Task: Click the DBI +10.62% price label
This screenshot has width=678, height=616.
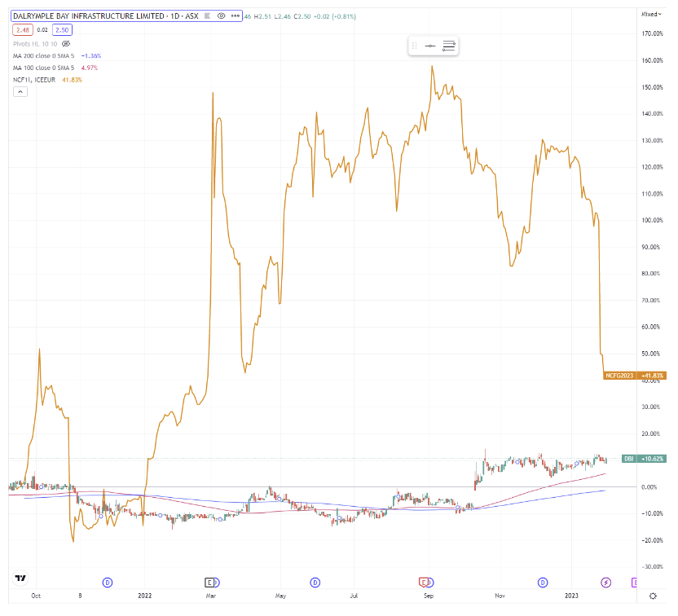Action: (645, 459)
